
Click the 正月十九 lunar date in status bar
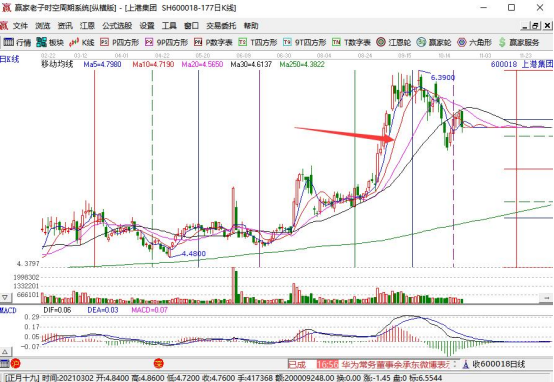point(22,378)
